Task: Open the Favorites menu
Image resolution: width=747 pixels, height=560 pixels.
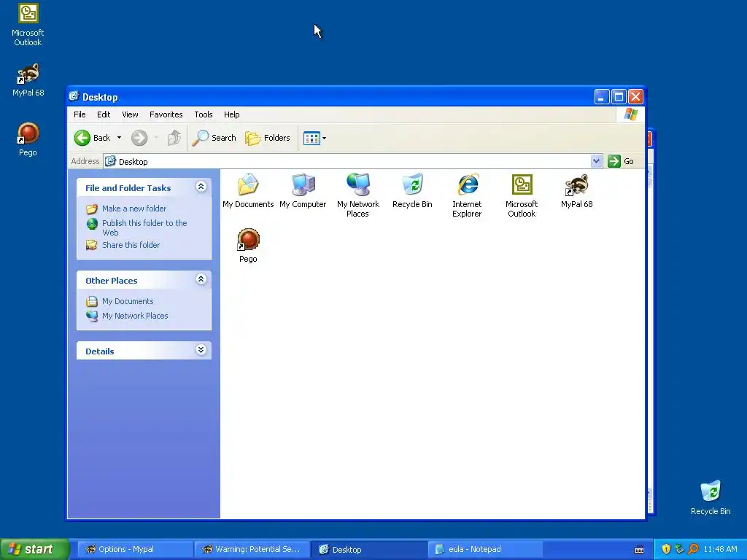Action: (x=166, y=114)
